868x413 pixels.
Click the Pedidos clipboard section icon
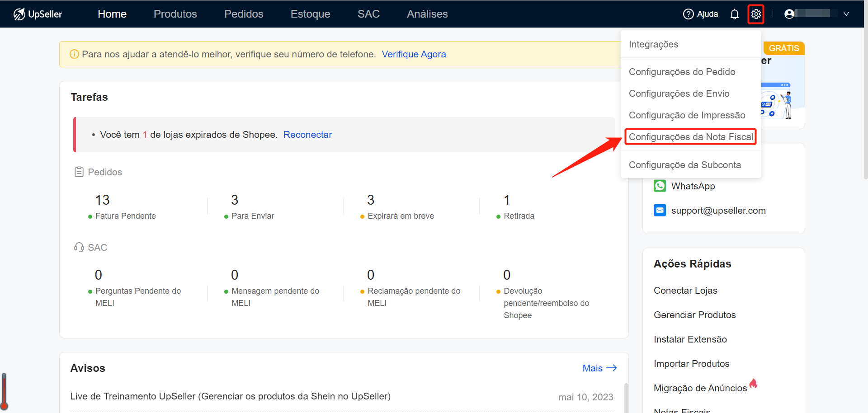79,172
